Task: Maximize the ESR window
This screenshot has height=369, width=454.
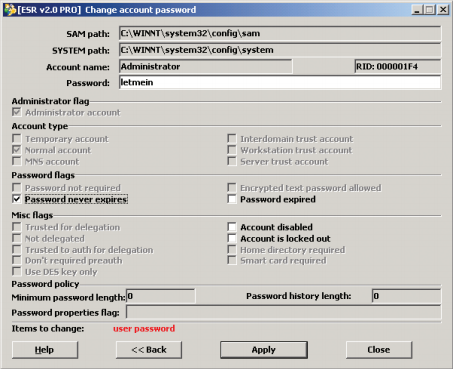Action: pos(429,10)
